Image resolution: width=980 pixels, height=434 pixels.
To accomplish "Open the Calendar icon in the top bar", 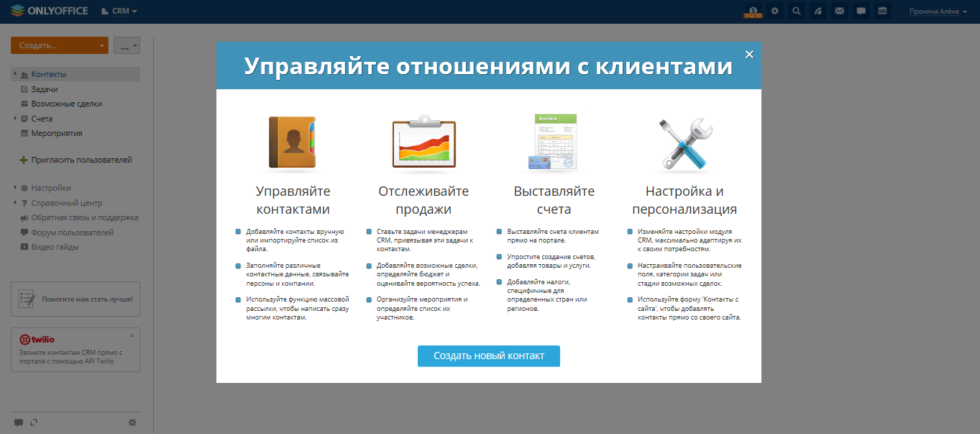I will (x=882, y=11).
